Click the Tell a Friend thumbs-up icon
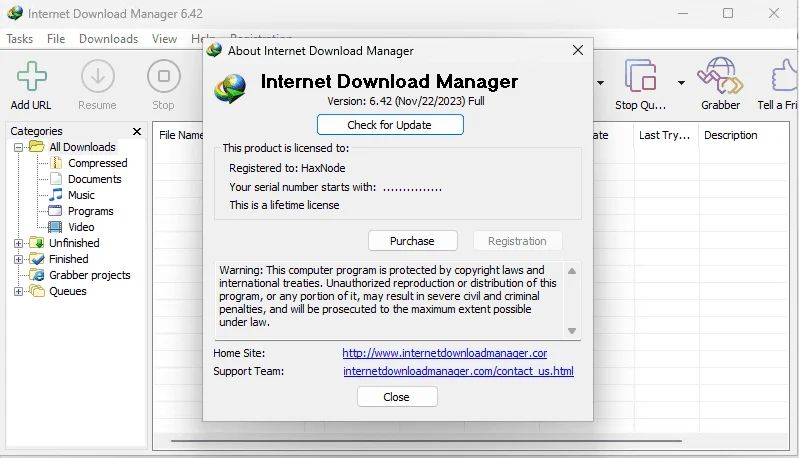 click(785, 75)
